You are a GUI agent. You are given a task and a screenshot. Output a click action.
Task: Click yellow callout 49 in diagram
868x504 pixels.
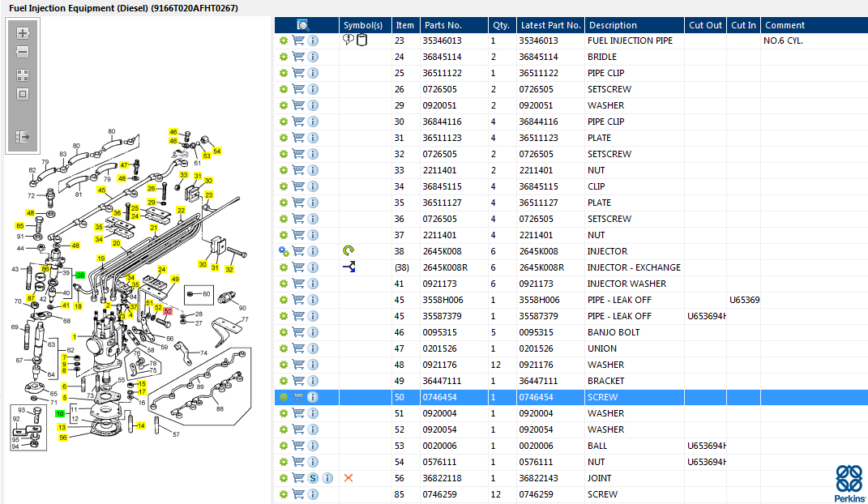coord(176,279)
